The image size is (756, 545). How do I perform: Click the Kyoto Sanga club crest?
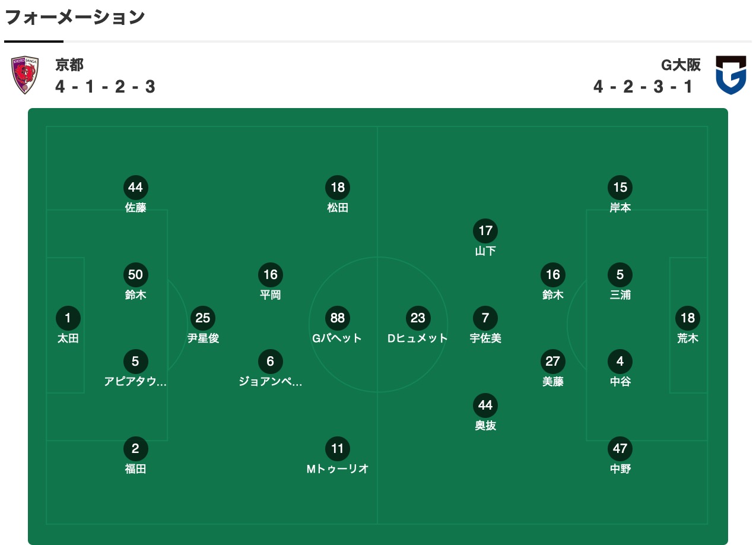[x=26, y=75]
